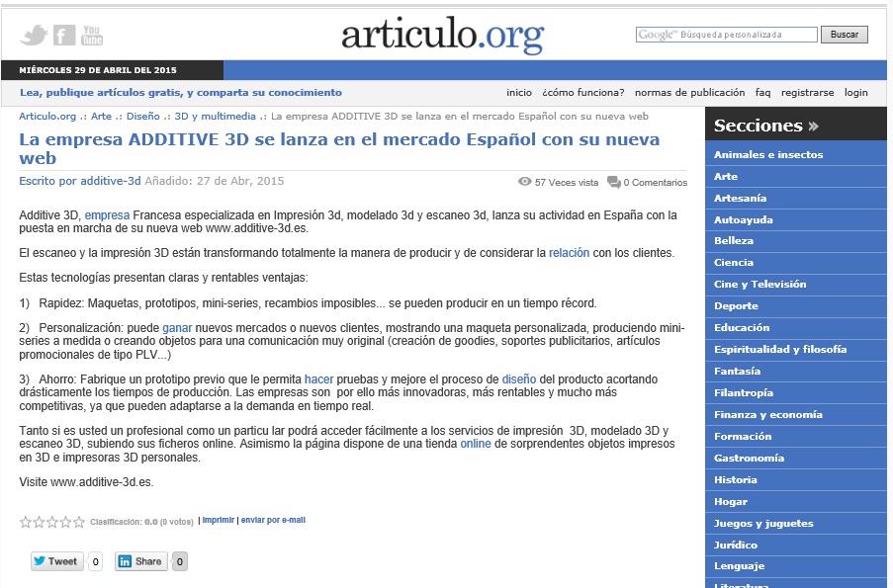Open the Historia section
This screenshot has height=588, width=893.
796,480
